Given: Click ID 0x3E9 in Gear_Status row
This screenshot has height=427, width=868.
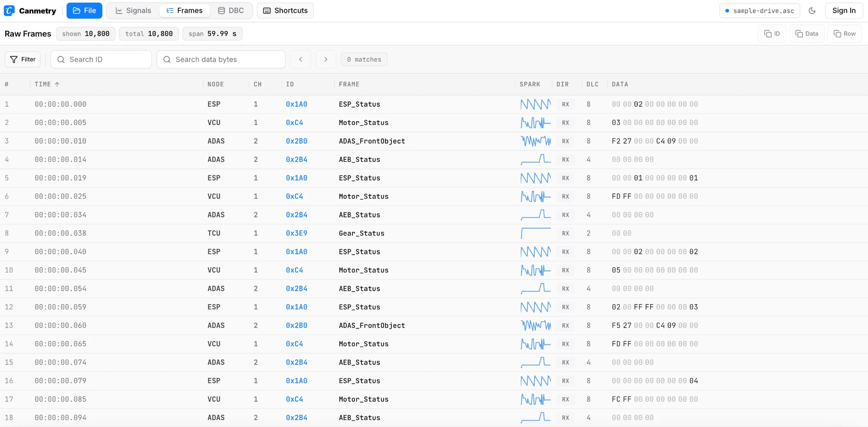Looking at the screenshot, I should (296, 233).
